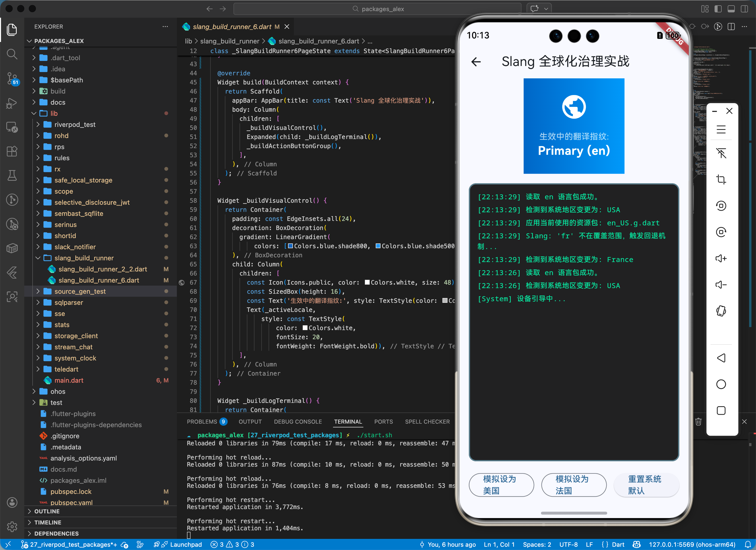Open Source Control view with 51 badge

pos(12,78)
